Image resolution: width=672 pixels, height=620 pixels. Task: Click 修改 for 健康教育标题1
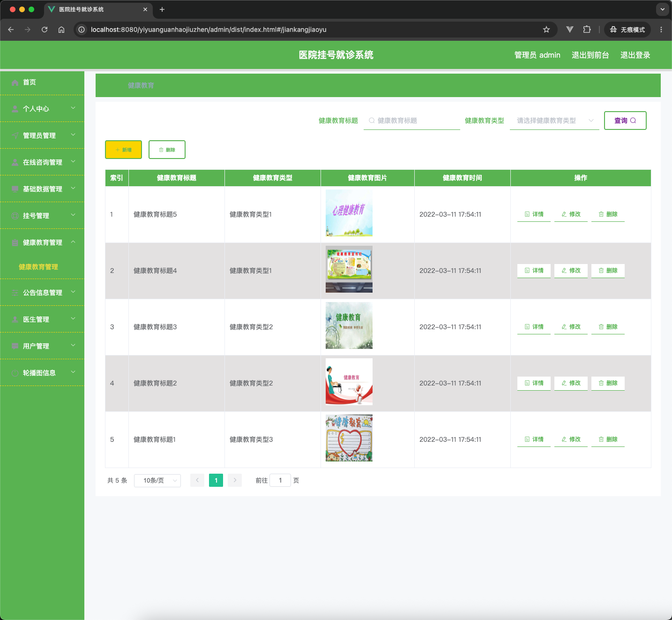571,439
